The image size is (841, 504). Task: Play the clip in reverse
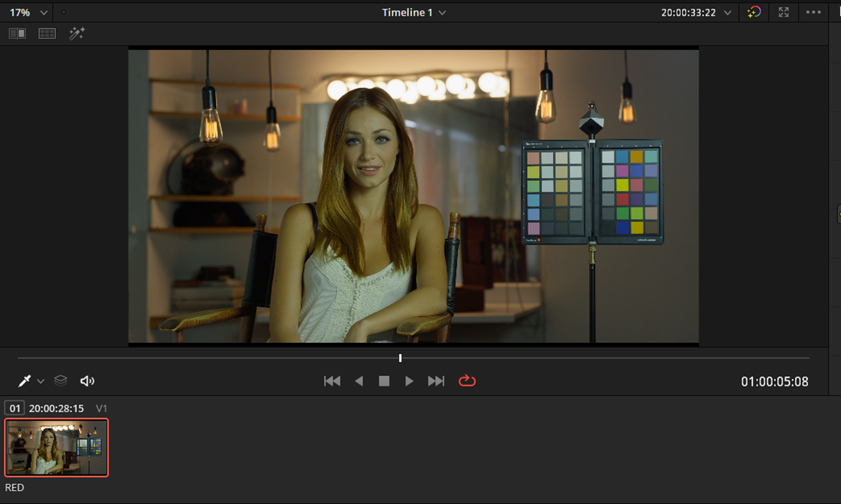(x=359, y=381)
